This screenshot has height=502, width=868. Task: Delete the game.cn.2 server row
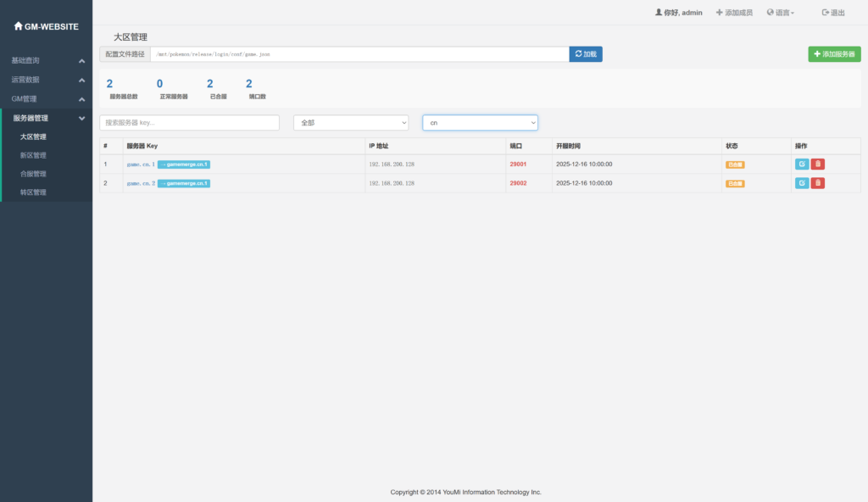coord(817,183)
